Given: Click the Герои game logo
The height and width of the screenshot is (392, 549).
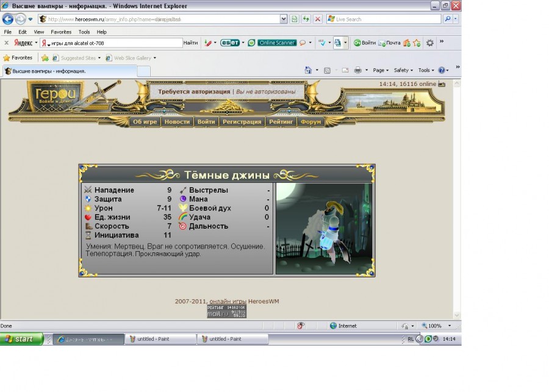Looking at the screenshot, I should tap(56, 95).
